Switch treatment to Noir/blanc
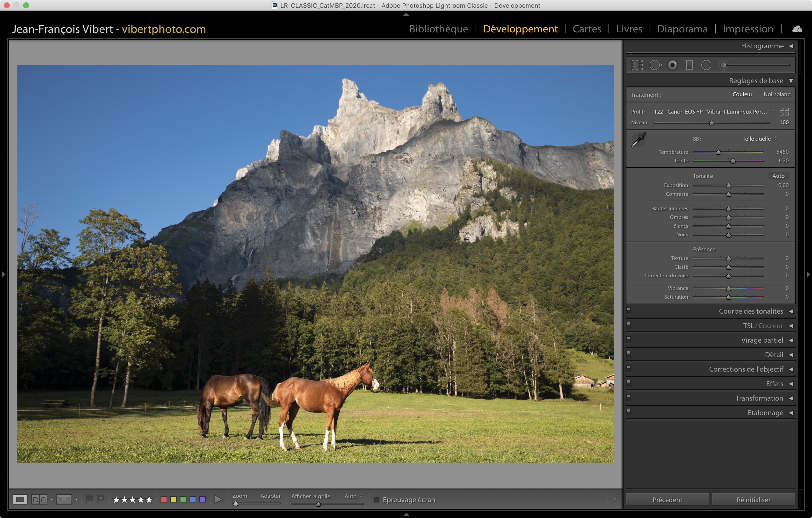The width and height of the screenshot is (812, 518). 776,94
